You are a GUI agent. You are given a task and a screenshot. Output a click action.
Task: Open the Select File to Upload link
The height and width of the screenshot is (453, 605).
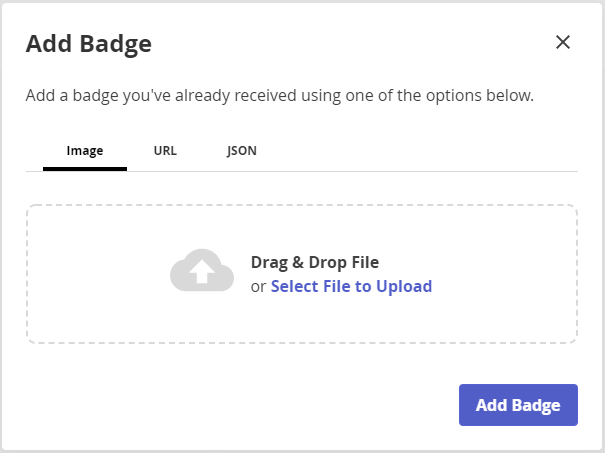click(351, 286)
